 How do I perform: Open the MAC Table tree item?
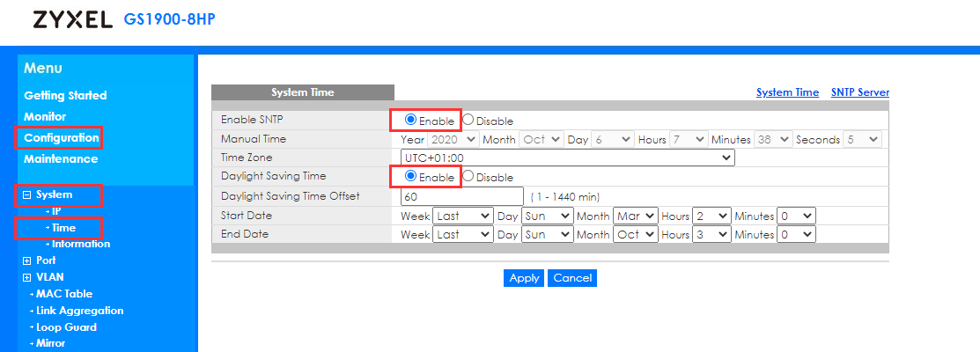click(x=63, y=294)
